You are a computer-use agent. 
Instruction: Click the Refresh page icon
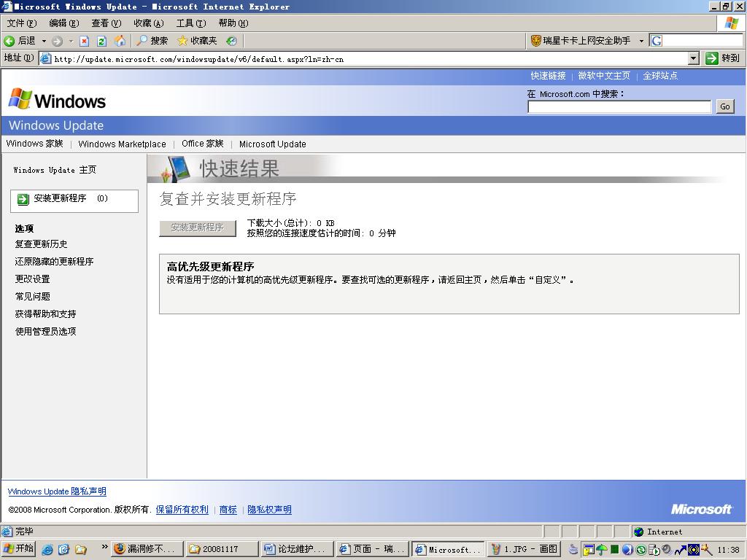[101, 41]
